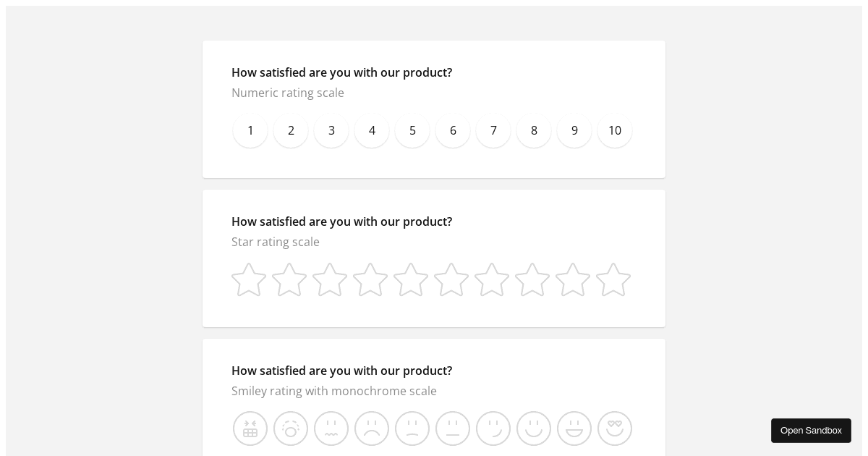Click the slightly frowning face smiley

pos(412,428)
